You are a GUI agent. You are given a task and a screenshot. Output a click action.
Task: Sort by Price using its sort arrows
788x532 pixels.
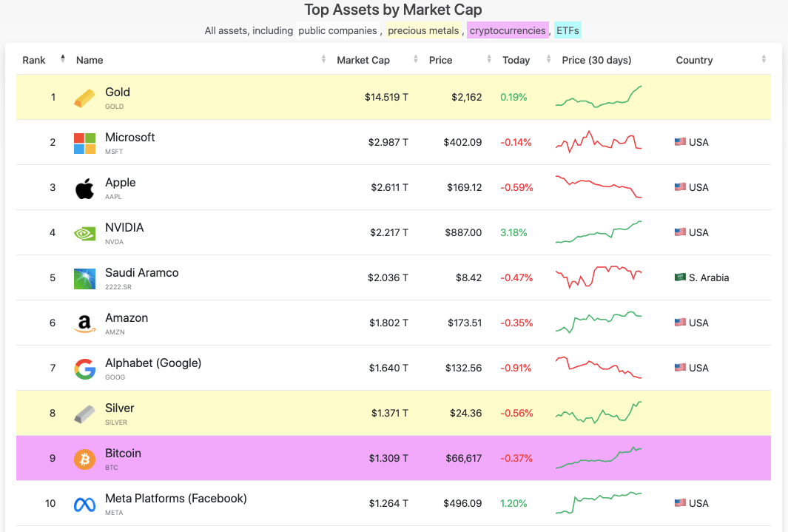[x=489, y=58]
